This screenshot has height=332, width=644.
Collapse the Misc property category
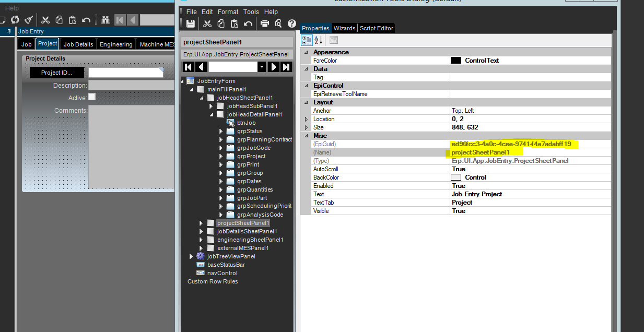click(x=306, y=136)
